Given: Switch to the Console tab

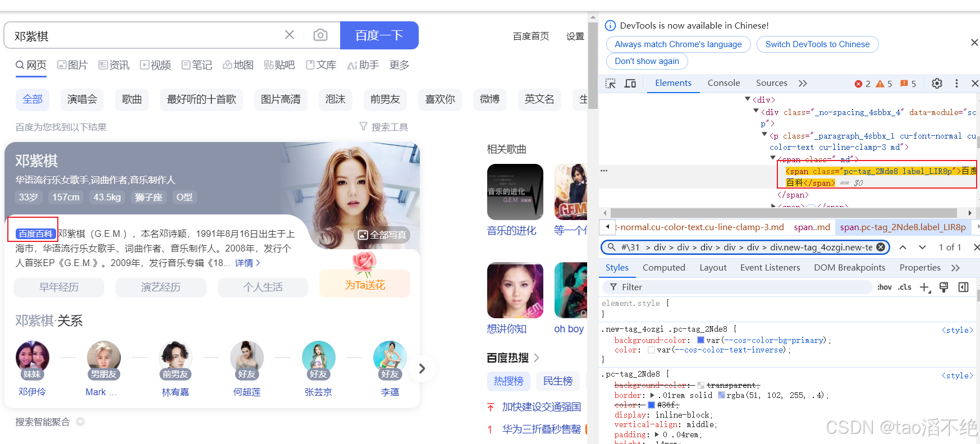Looking at the screenshot, I should [723, 83].
